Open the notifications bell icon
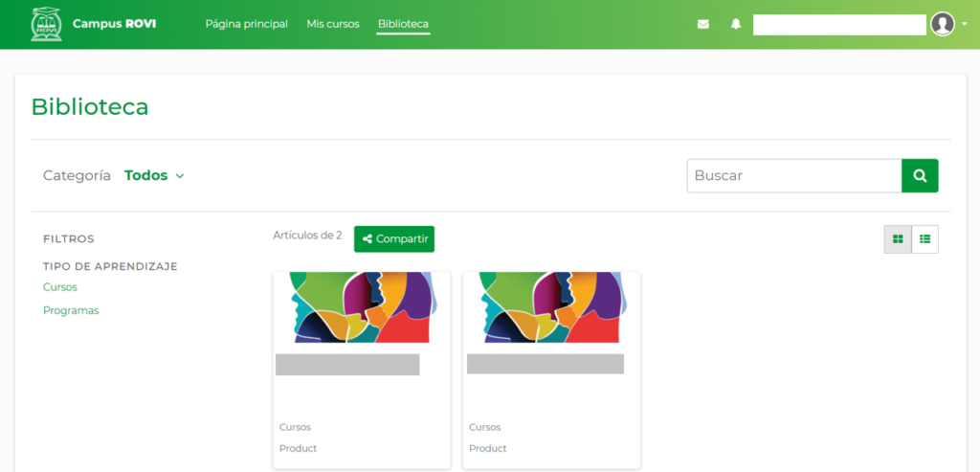Image resolution: width=980 pixels, height=472 pixels. [736, 24]
